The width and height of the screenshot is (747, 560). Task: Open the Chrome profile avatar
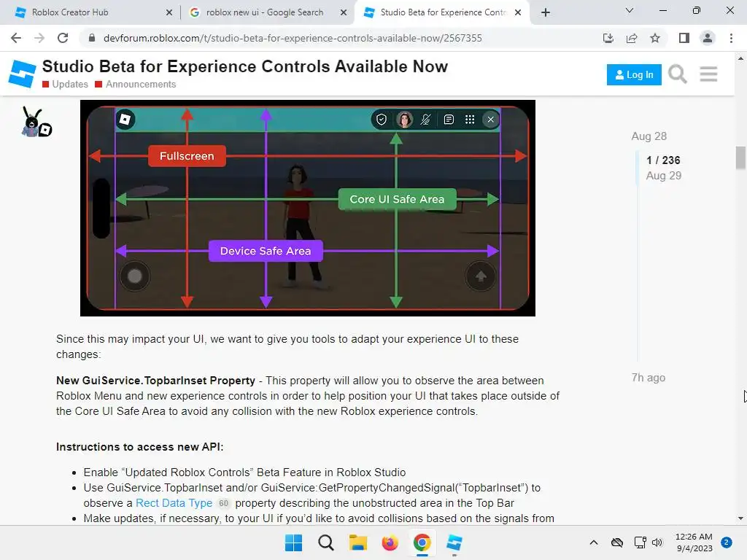[x=708, y=38]
